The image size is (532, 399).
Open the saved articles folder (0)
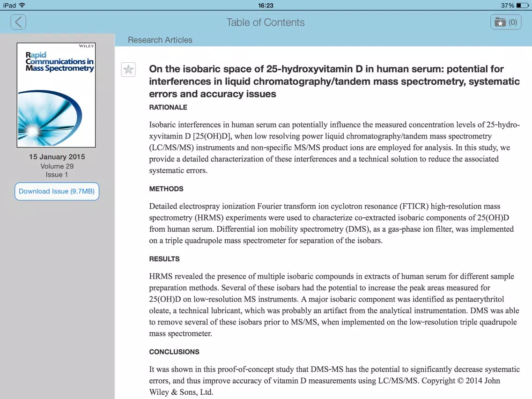505,22
